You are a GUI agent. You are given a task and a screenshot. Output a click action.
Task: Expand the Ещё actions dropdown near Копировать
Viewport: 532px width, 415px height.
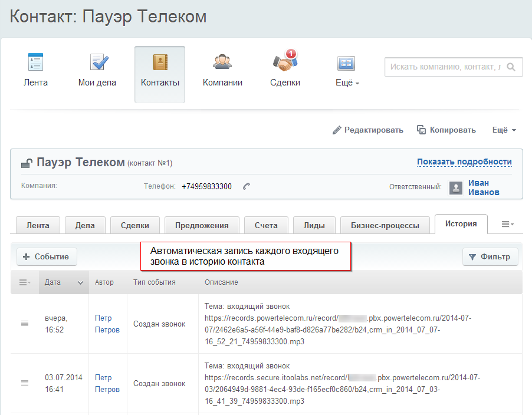pos(504,130)
